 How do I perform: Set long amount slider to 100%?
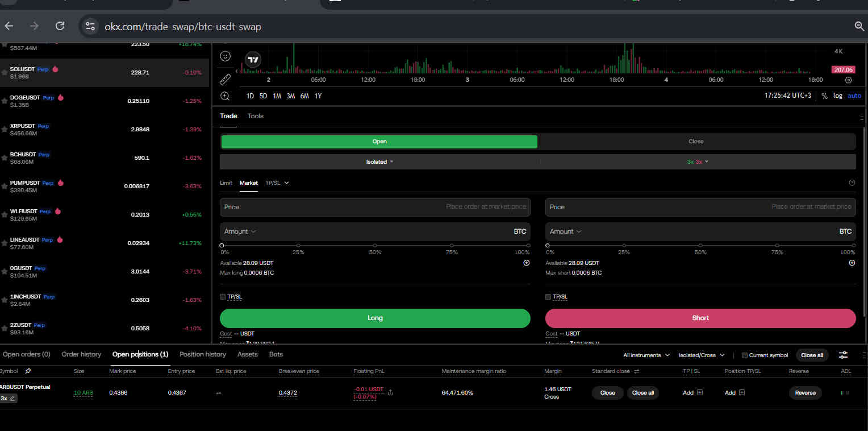click(528, 246)
